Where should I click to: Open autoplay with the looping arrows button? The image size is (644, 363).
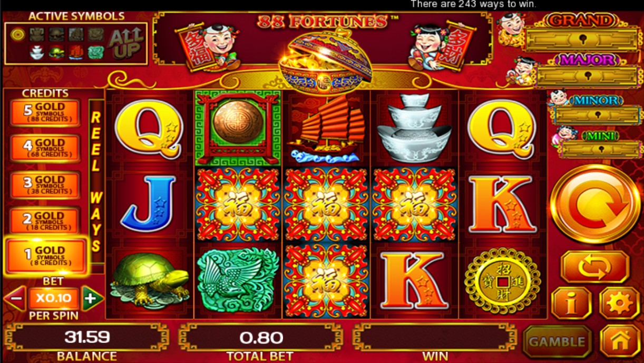594,267
